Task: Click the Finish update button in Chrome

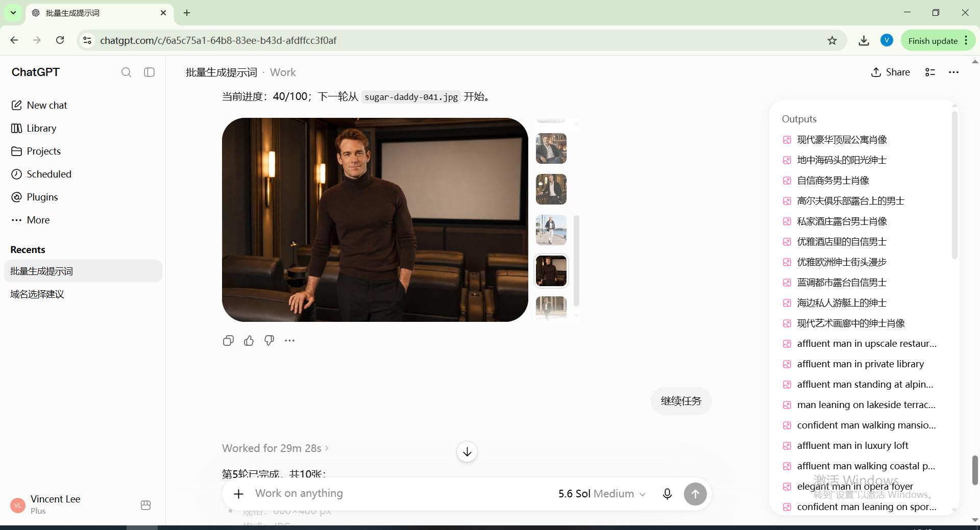Action: [938, 41]
